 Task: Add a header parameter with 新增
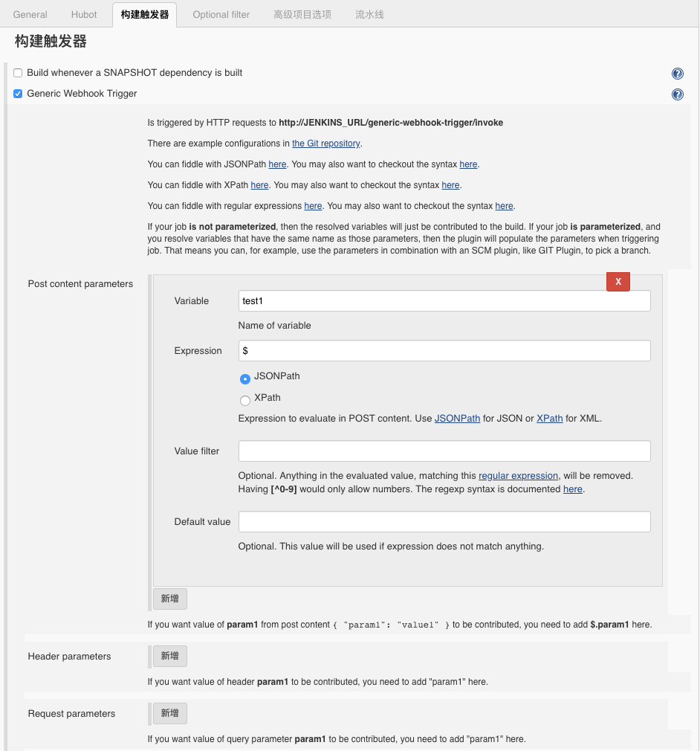click(169, 656)
